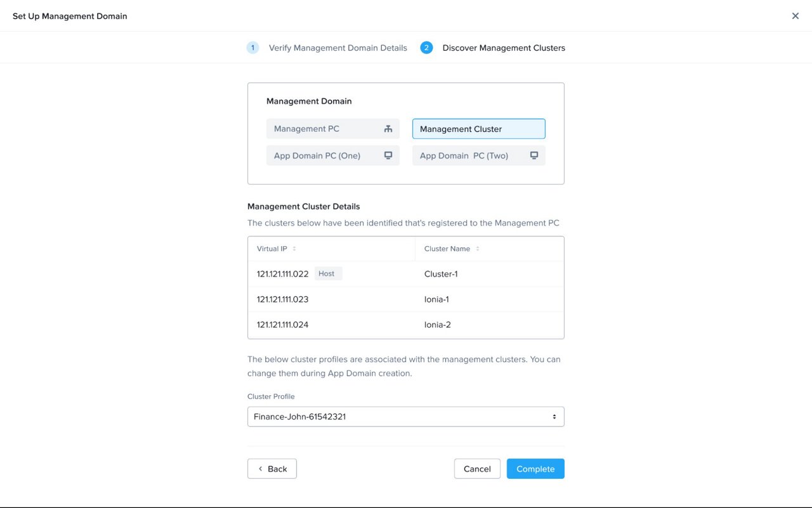
Task: Click the step 1 numbered circle
Action: (x=252, y=47)
